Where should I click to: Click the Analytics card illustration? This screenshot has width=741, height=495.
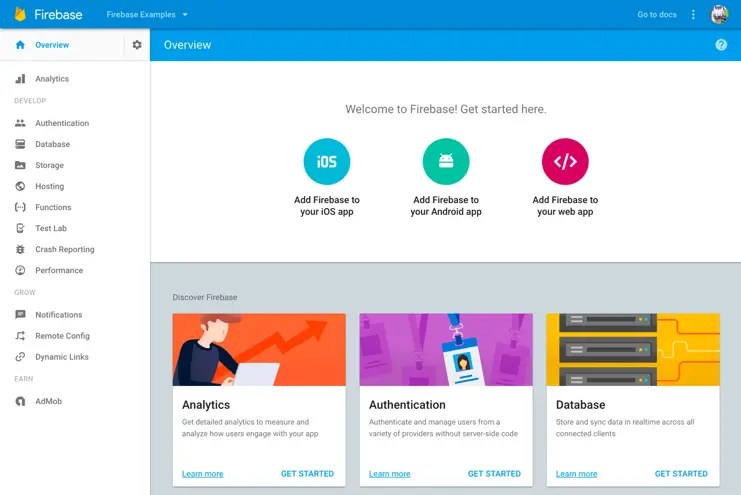pyautogui.click(x=259, y=349)
